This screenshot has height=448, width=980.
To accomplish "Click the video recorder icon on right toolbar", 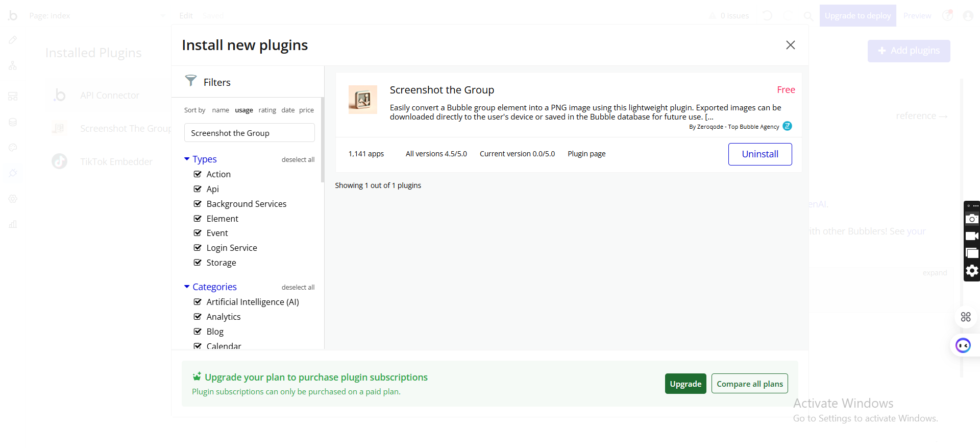I will (972, 236).
